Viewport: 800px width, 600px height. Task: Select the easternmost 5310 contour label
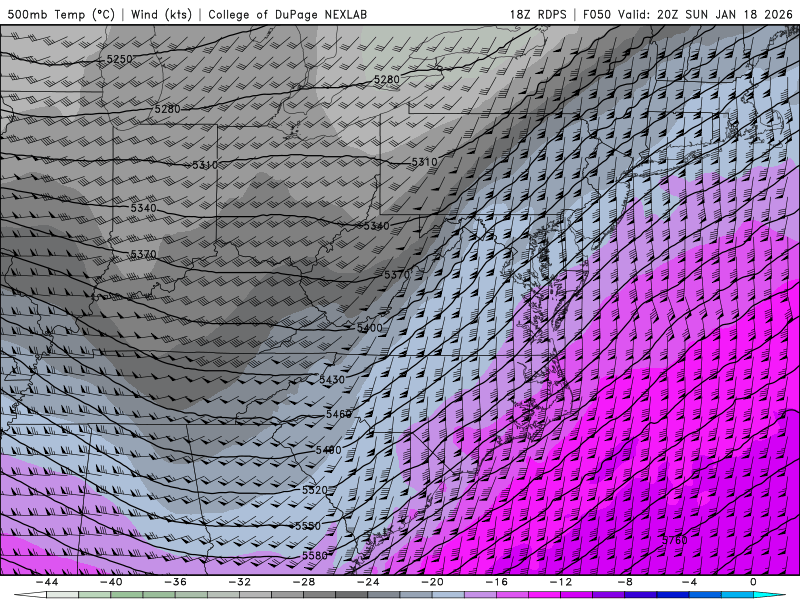point(424,162)
